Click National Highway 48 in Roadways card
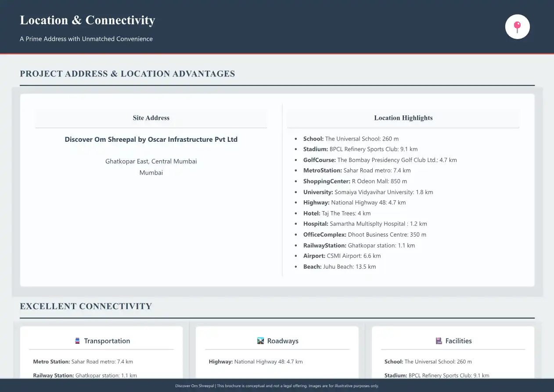 point(255,362)
